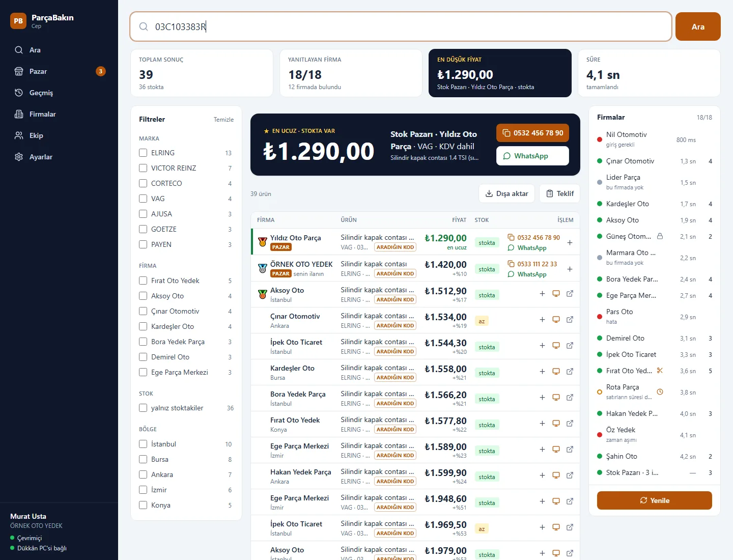Image resolution: width=733 pixels, height=560 pixels.
Task: Go to Geçmiş history page
Action: (x=59, y=93)
